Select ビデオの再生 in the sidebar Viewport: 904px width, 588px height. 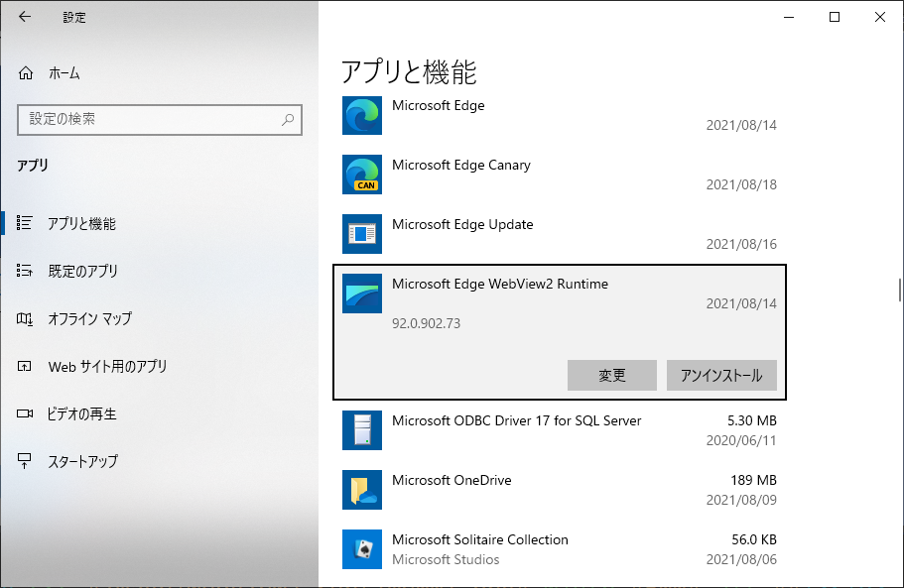tap(82, 414)
